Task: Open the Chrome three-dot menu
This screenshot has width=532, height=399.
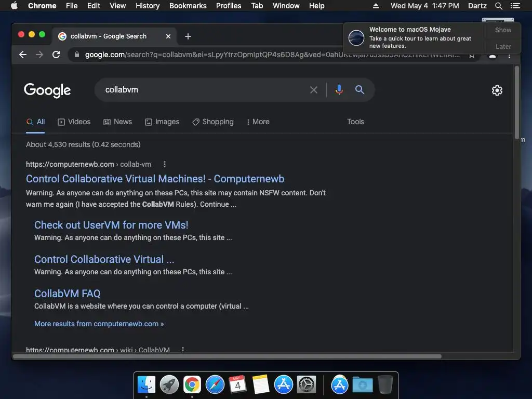Action: coord(509,56)
